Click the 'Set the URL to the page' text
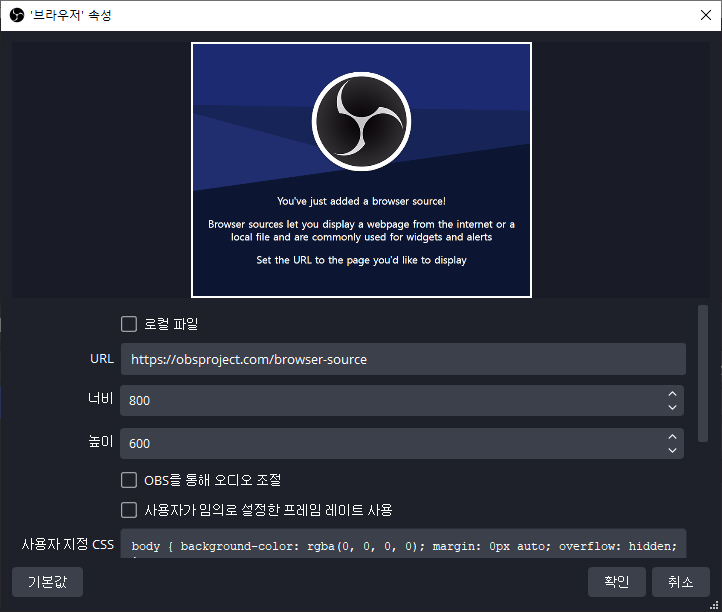The width and height of the screenshot is (722, 612). click(x=361, y=260)
